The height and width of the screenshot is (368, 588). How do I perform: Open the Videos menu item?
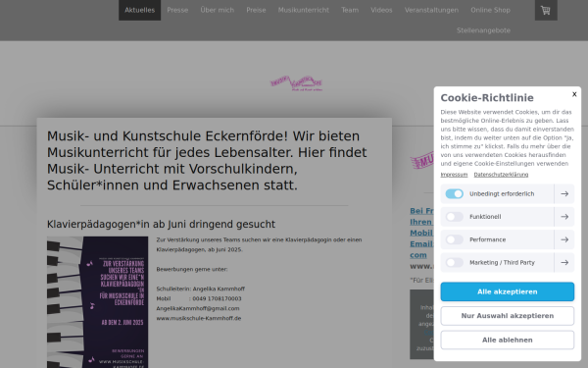(x=381, y=10)
